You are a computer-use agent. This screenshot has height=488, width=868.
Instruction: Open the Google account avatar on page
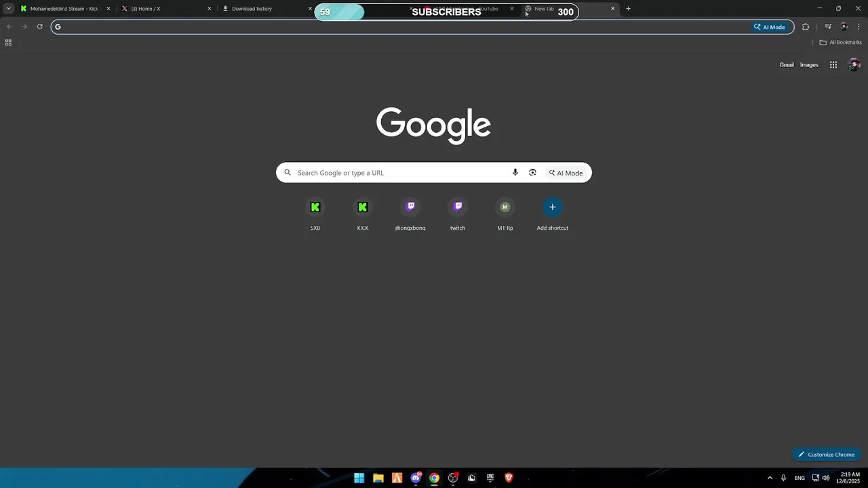(x=854, y=65)
